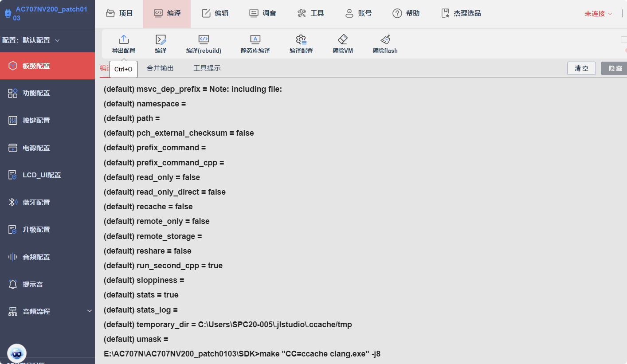Click 擦除flash broom icon

385,39
